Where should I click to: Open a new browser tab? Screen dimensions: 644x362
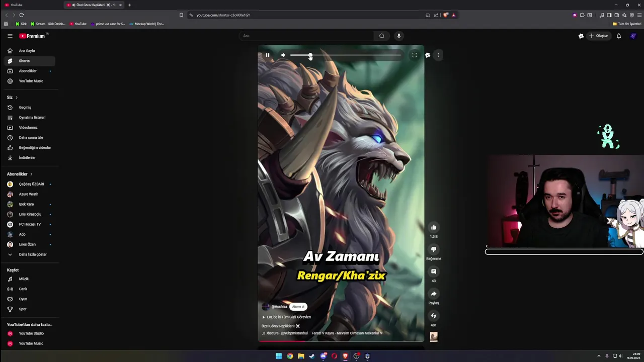[x=130, y=5]
